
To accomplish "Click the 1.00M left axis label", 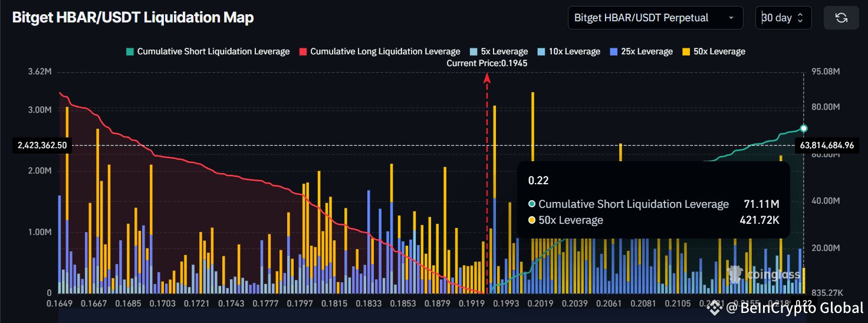I will (x=40, y=232).
